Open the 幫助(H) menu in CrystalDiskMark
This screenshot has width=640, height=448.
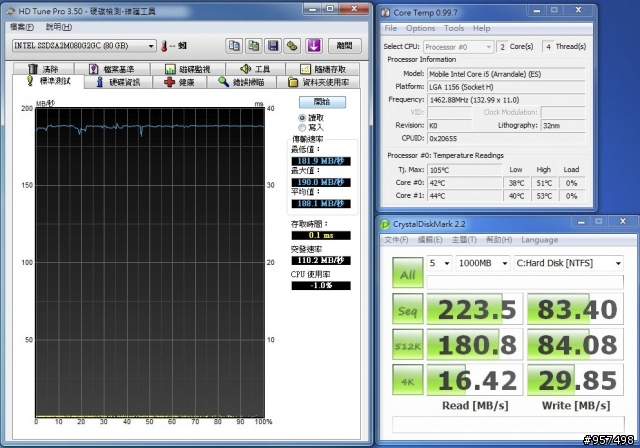point(499,240)
